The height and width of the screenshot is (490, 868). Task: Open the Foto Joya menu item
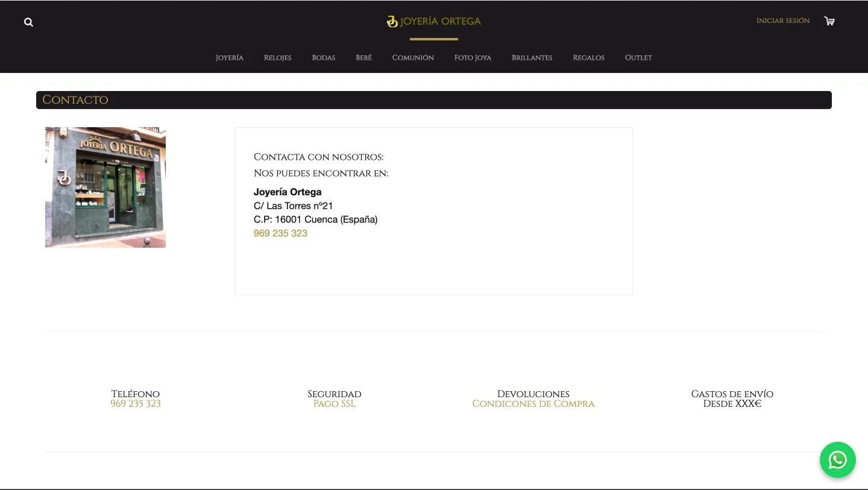pos(473,58)
